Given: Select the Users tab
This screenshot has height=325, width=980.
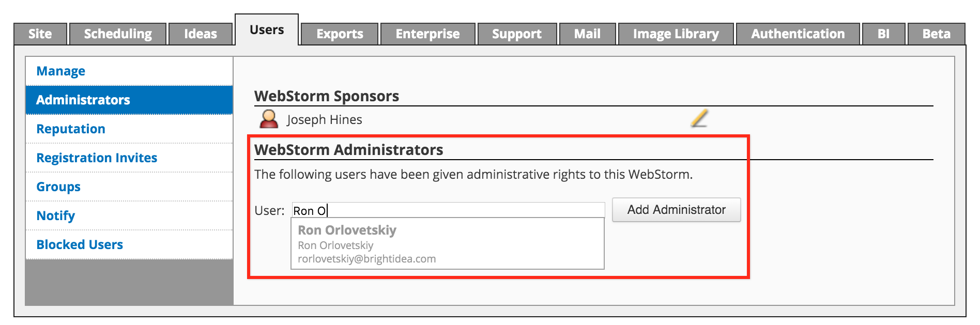Looking at the screenshot, I should click(267, 30).
